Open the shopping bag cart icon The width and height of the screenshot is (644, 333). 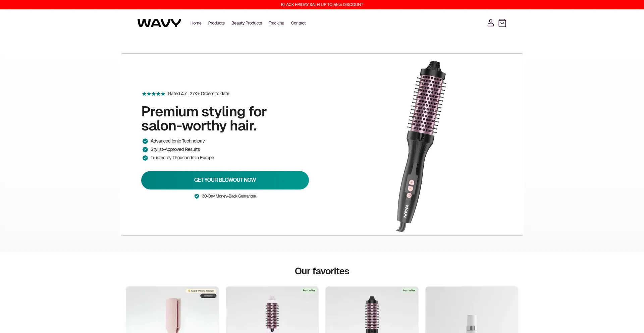(502, 23)
